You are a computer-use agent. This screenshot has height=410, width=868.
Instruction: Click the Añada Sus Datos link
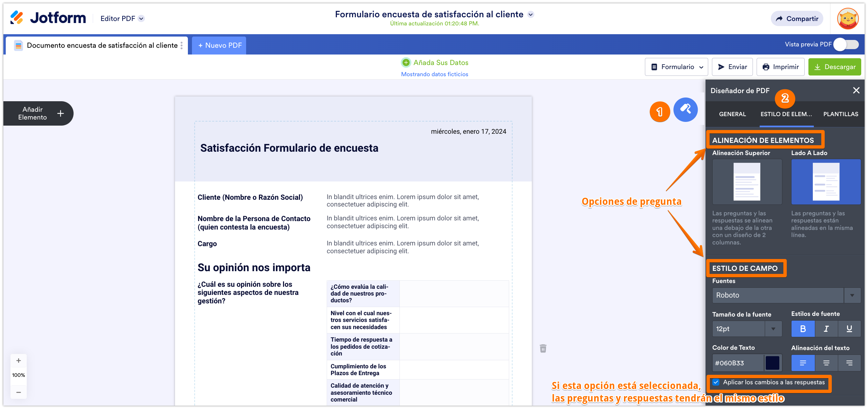[x=440, y=63]
